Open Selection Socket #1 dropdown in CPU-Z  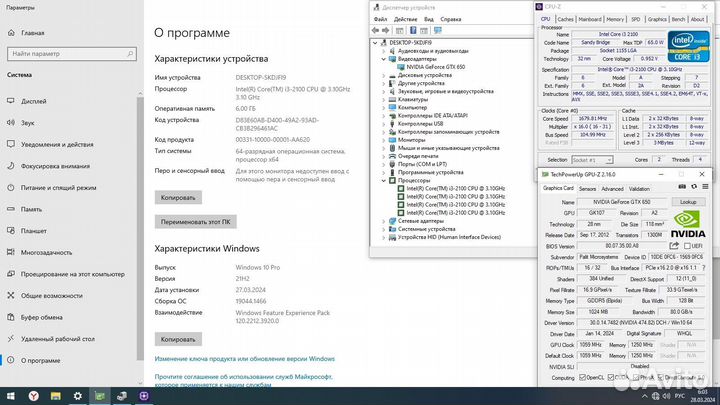(x=592, y=160)
